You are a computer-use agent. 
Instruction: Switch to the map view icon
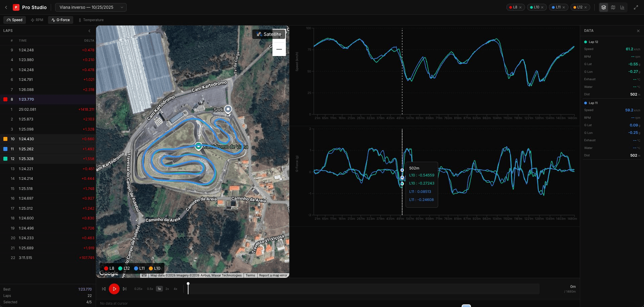click(613, 7)
